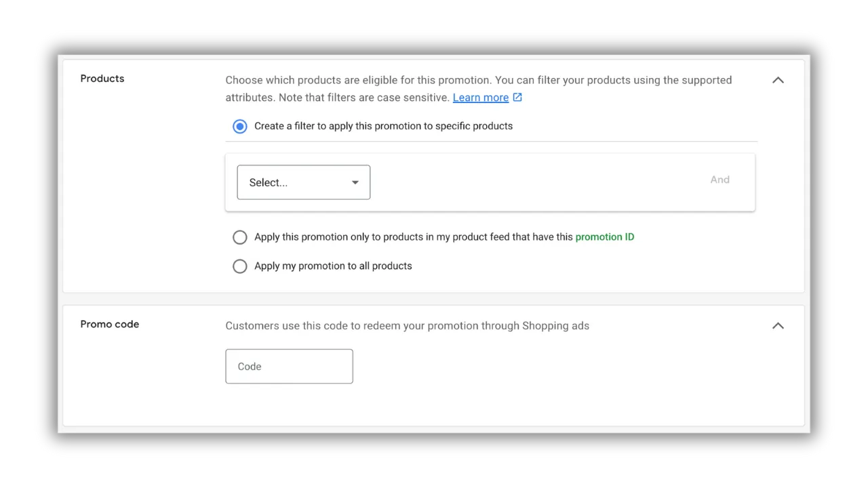Follow the Learn more link

pyautogui.click(x=481, y=98)
